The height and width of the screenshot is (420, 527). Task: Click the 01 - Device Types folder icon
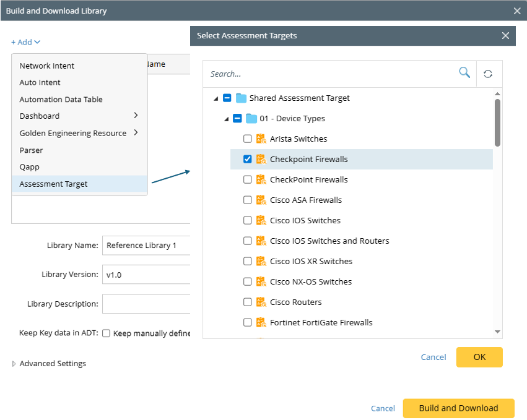(x=251, y=118)
